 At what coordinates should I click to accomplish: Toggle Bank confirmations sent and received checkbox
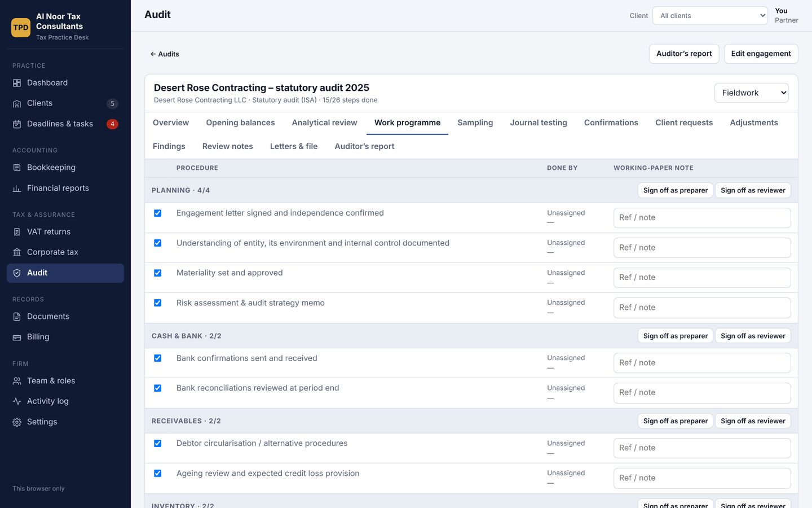pos(158,358)
